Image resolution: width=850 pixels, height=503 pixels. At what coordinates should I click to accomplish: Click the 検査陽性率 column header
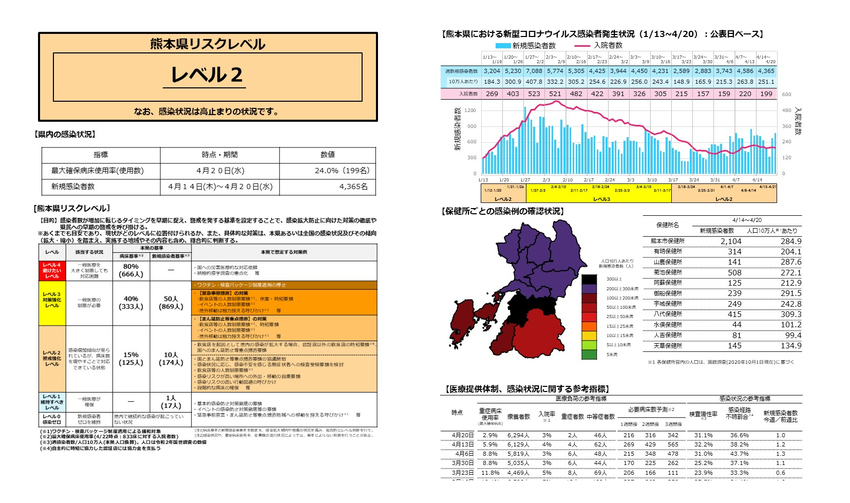(703, 415)
